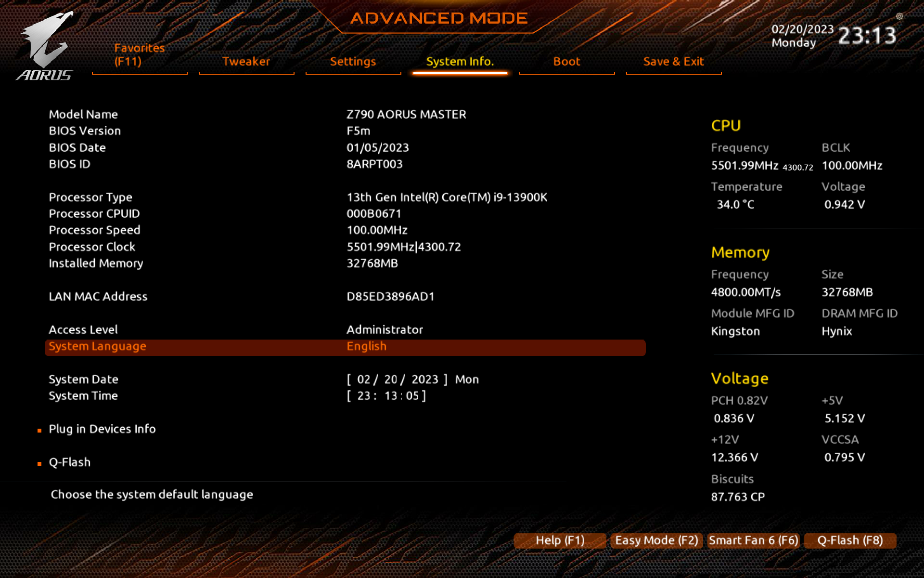924x578 pixels.
Task: Switch to Easy Mode (F2)
Action: point(656,540)
